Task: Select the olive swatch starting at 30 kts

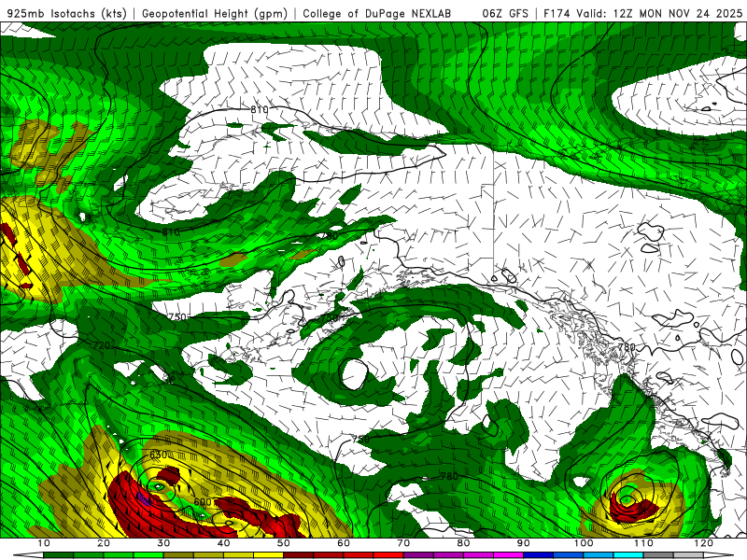Action: pos(178,554)
